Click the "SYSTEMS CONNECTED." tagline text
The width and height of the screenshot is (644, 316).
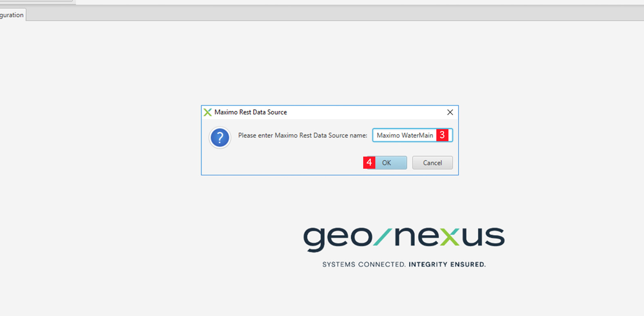(364, 264)
